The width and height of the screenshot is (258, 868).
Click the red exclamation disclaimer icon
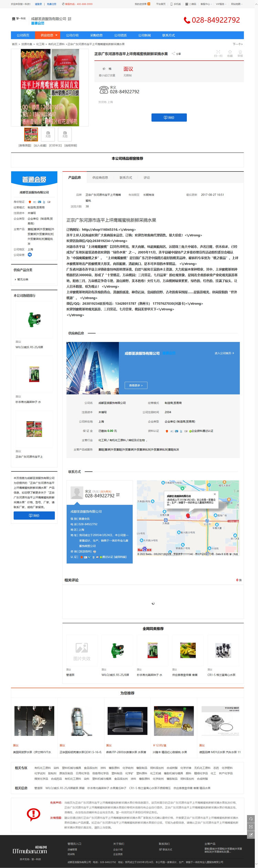pyautogui.click(x=33, y=814)
